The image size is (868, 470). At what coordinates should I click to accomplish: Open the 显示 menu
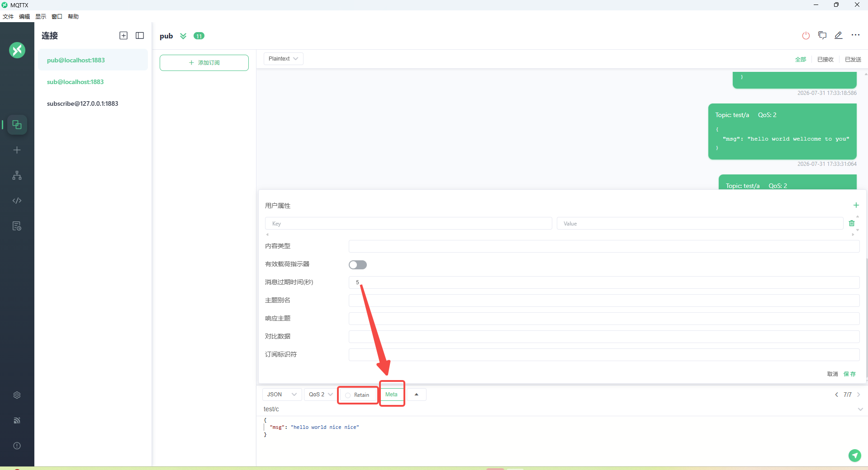[x=41, y=17]
